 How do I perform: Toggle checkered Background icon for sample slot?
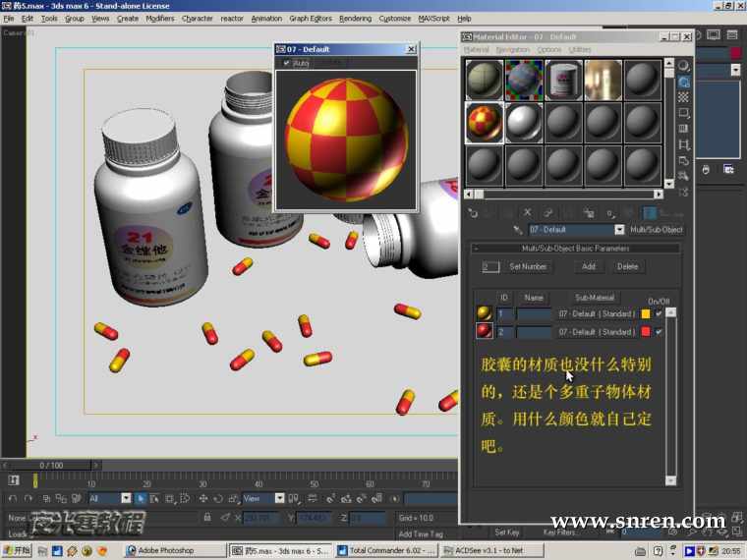click(x=684, y=98)
